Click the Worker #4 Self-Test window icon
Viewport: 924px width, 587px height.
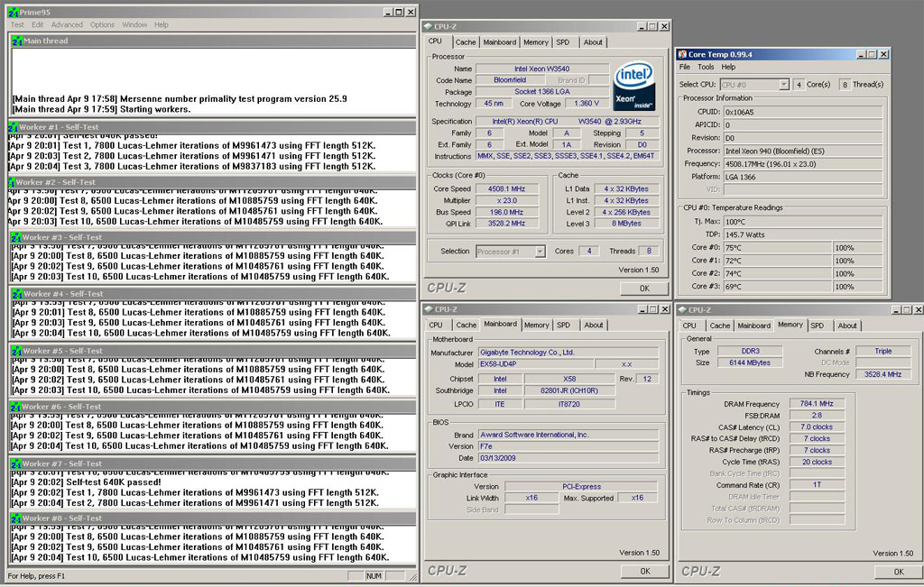[17, 294]
